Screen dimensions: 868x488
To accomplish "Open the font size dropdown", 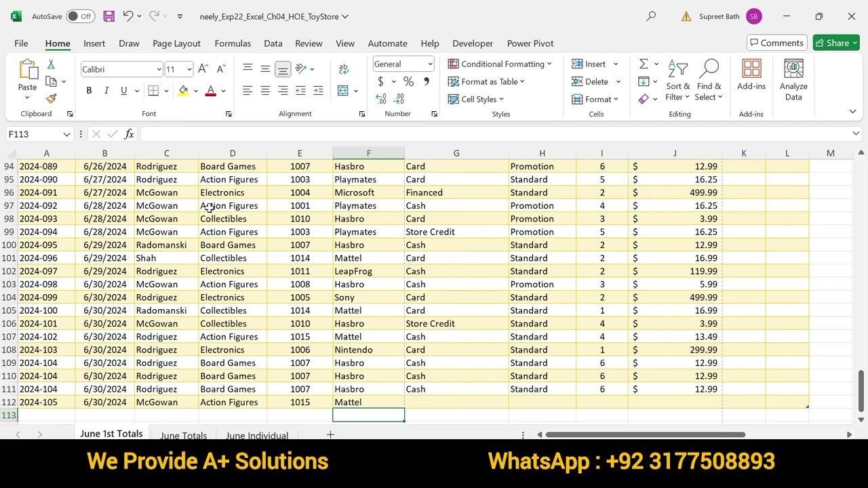I will tap(189, 69).
